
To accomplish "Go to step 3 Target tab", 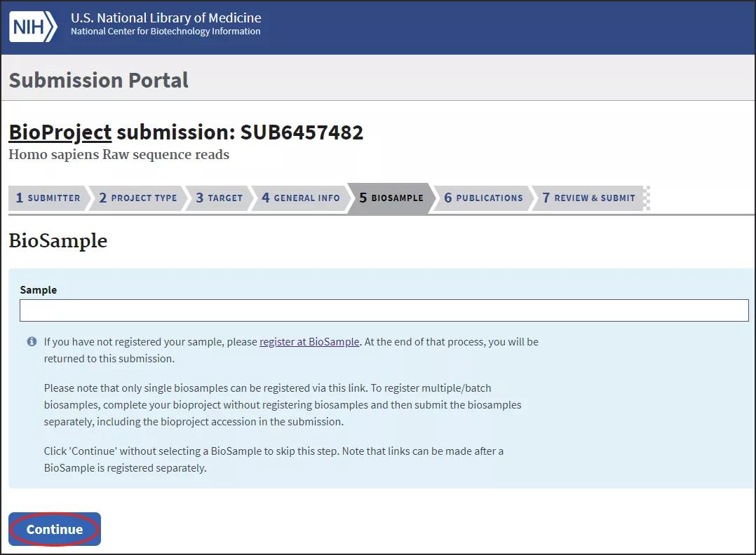I will pos(219,198).
